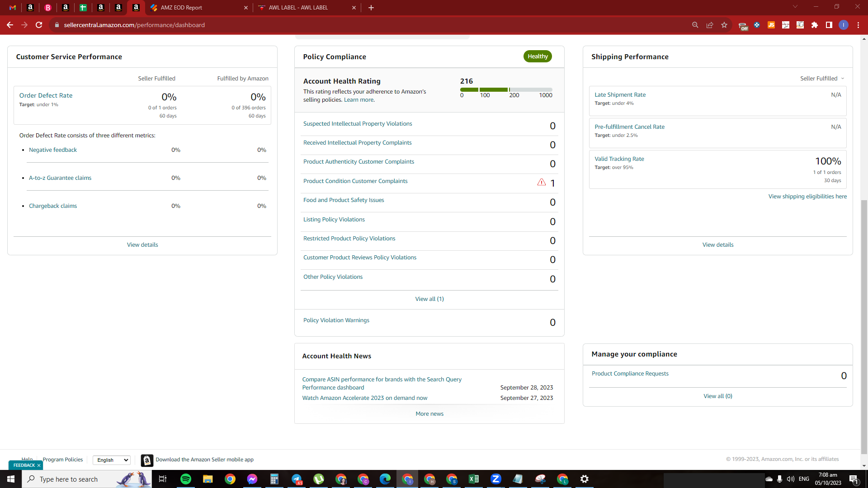Click the Windows taskbar search box
The image size is (868, 488).
click(x=86, y=479)
